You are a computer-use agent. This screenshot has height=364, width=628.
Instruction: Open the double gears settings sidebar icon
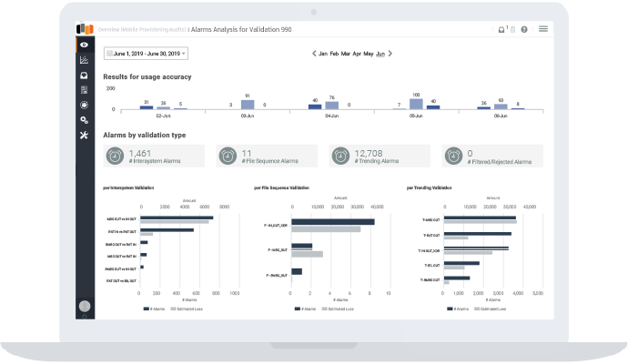[84, 120]
